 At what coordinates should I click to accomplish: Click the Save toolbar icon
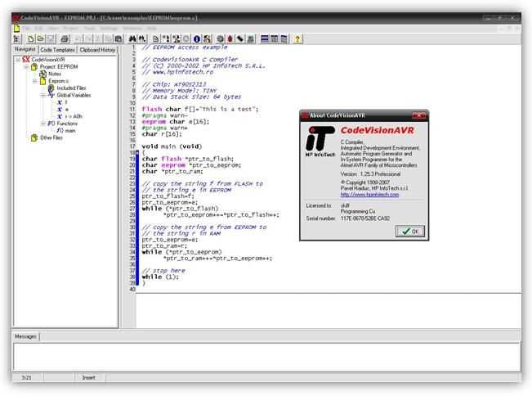51,39
